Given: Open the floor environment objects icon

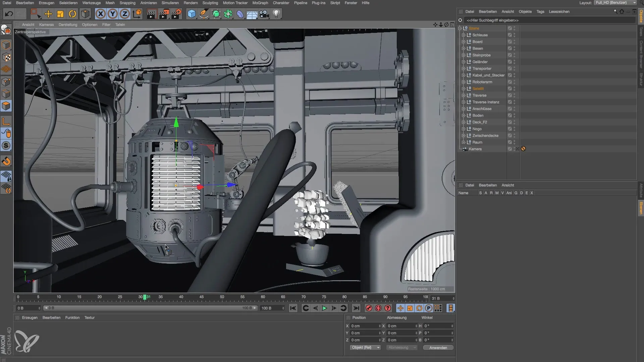Looking at the screenshot, I should tap(252, 14).
